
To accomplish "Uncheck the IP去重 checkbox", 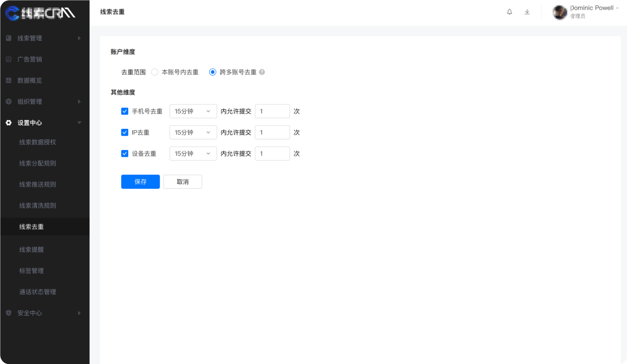I will pos(124,132).
